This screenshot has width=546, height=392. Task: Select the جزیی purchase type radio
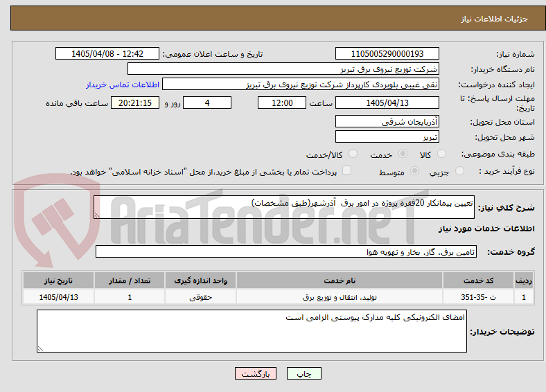[x=459, y=170]
